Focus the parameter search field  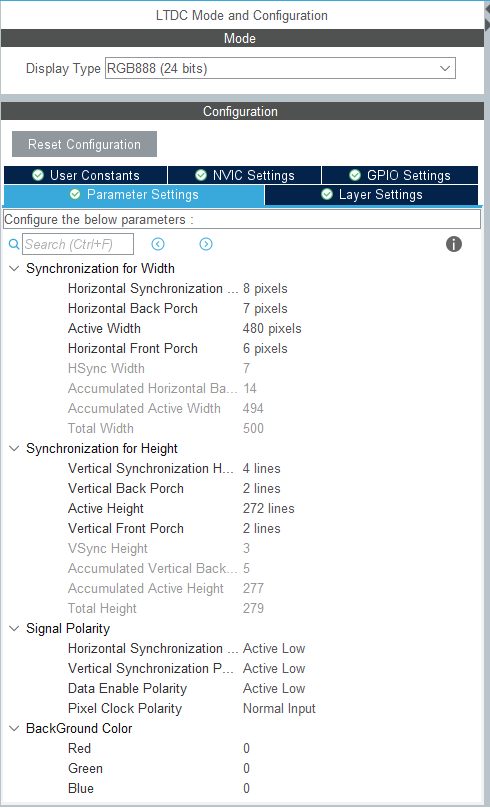click(78, 244)
